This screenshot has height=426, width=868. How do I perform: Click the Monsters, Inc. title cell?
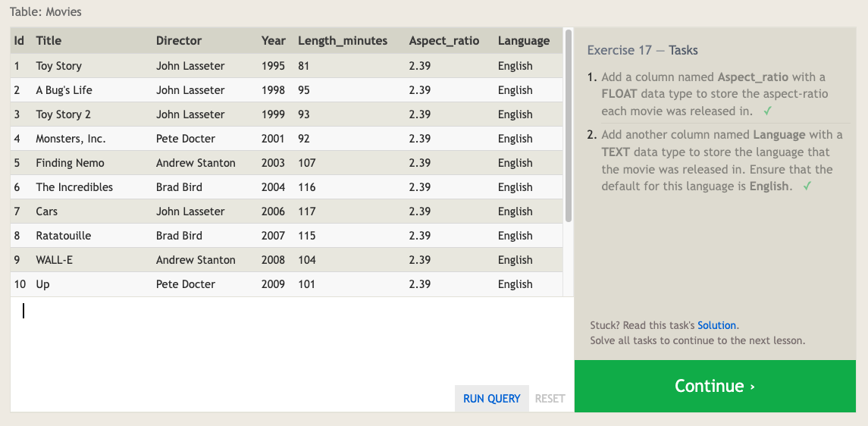pyautogui.click(x=71, y=139)
